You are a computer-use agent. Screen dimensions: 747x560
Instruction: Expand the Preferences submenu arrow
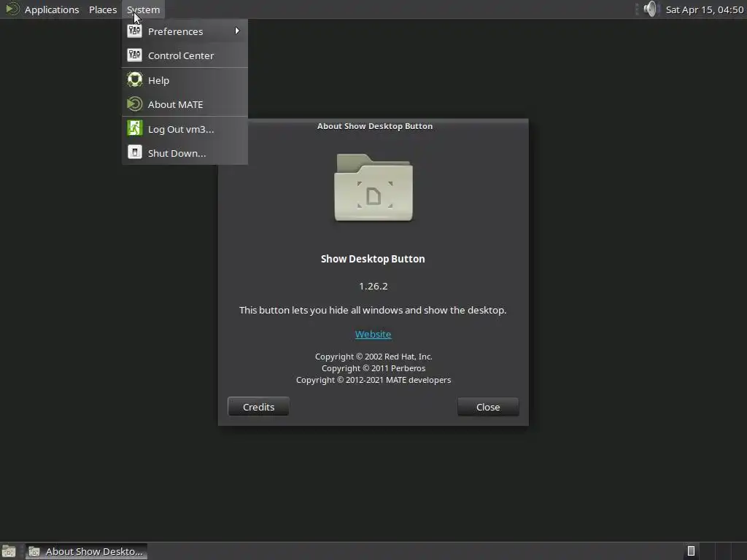pyautogui.click(x=237, y=31)
